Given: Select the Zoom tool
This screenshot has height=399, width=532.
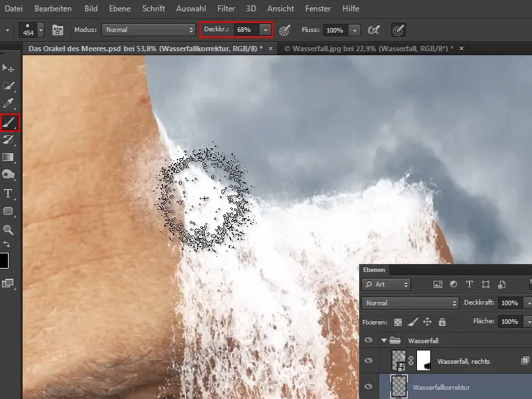Looking at the screenshot, I should [8, 229].
